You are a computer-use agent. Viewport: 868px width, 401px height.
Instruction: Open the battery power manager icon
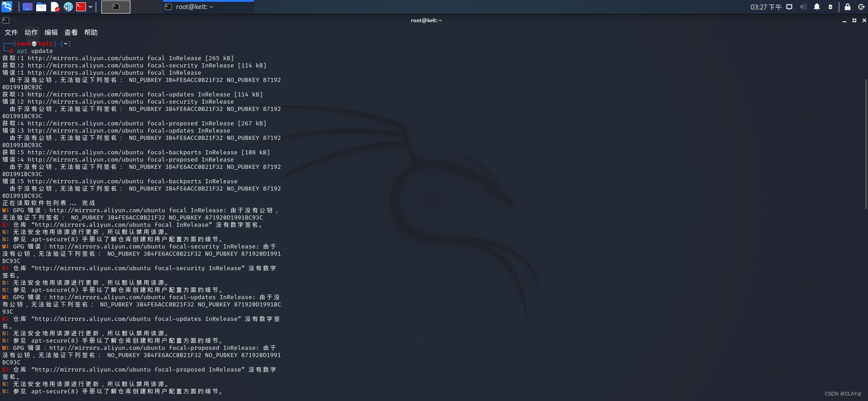coord(830,7)
